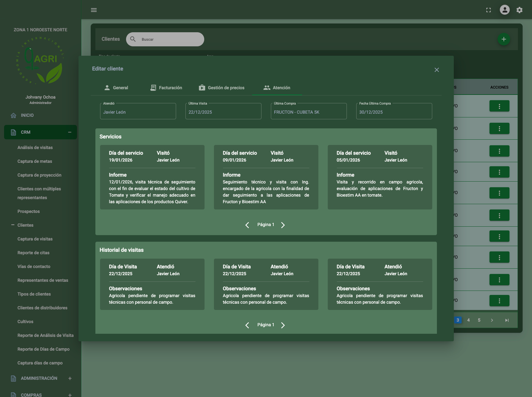Go to previous page of Historial de visitas
Image resolution: width=532 pixels, height=397 pixels.
tap(247, 325)
